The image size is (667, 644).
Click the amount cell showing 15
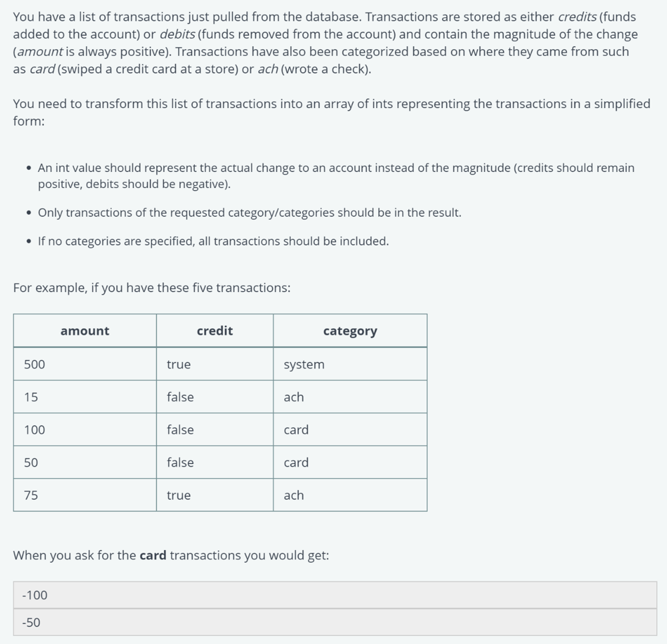pos(85,397)
